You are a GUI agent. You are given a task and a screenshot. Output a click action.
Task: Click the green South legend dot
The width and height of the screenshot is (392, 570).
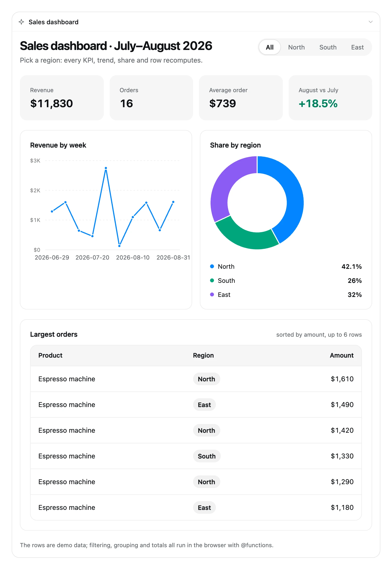[x=212, y=280]
